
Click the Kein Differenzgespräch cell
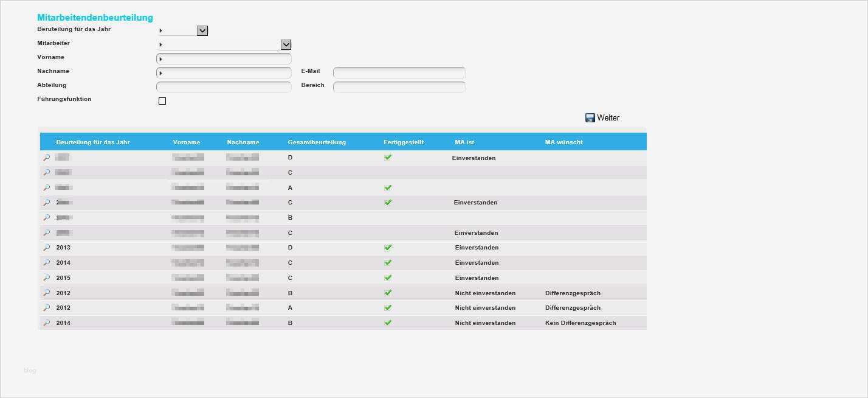click(x=580, y=323)
